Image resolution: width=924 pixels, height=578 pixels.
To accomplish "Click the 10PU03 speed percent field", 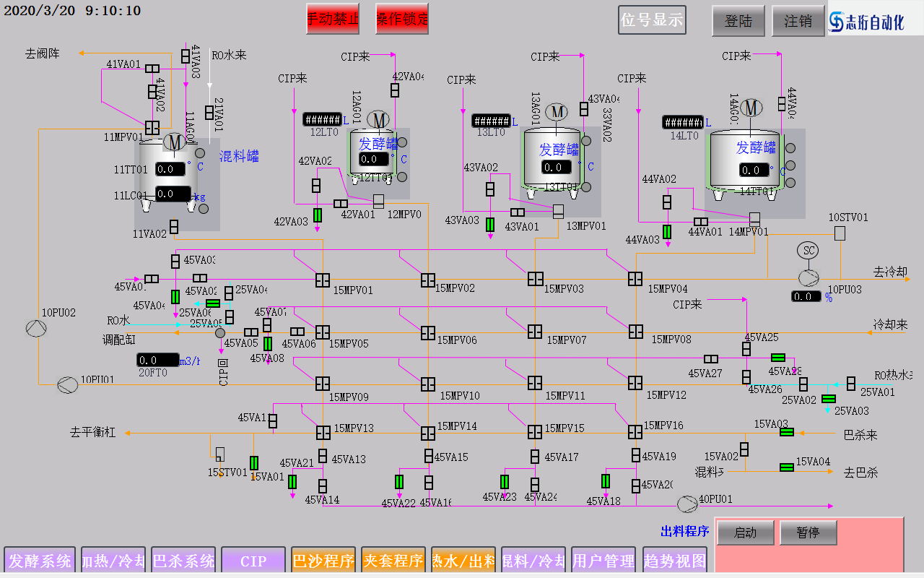I will tap(806, 296).
